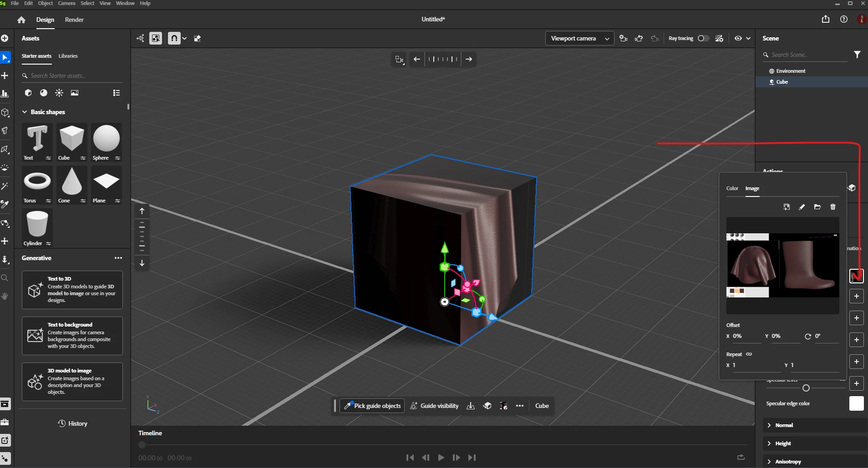
Task: Open the File menu
Action: tap(15, 3)
